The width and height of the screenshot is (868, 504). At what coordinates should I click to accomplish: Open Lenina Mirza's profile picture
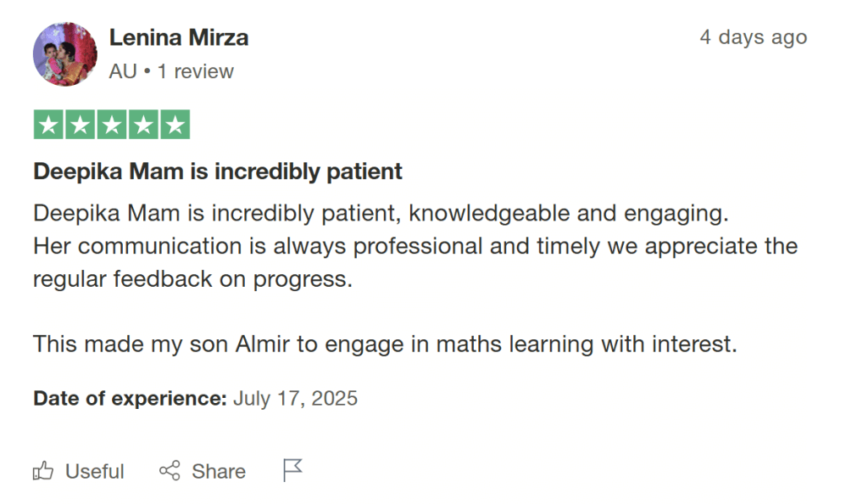coord(65,54)
